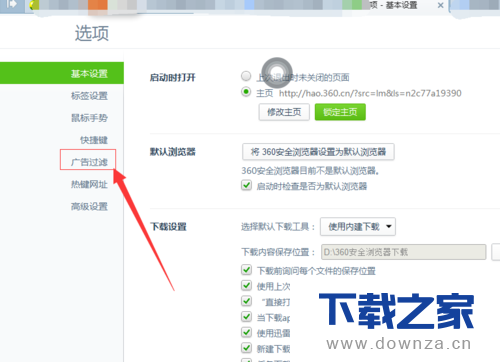The height and width of the screenshot is (362, 500).
Task: Toggle the 当下载 checkbox
Action: [246, 317]
